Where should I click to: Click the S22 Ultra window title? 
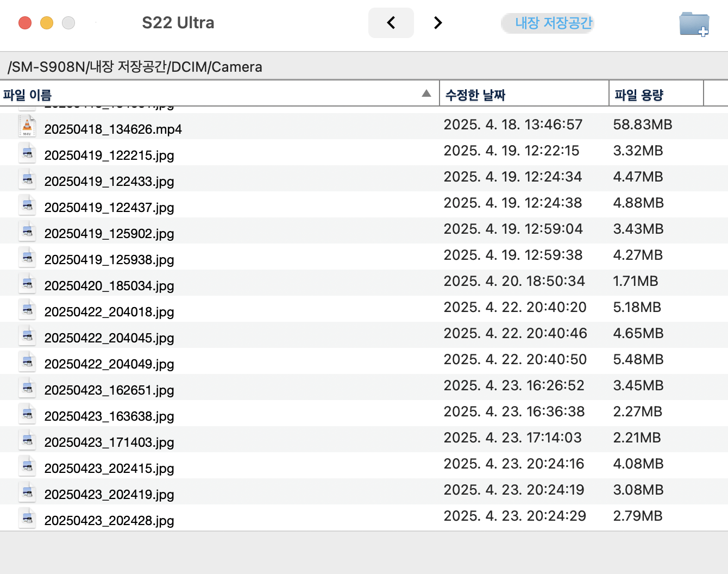tap(178, 23)
